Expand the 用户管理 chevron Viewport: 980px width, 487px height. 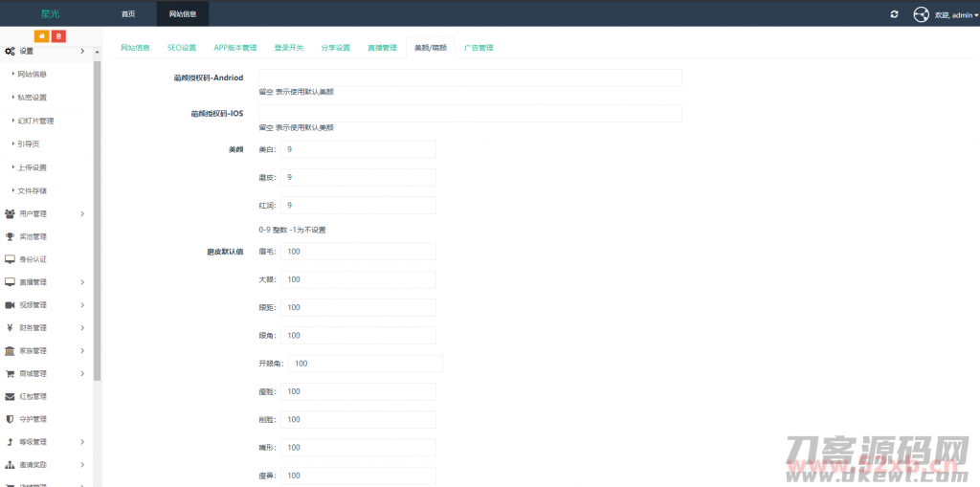[82, 213]
